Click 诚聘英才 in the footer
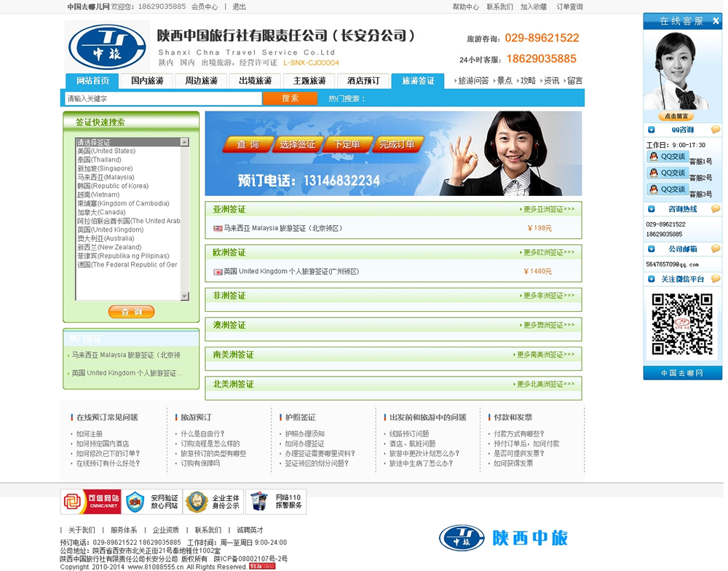The width and height of the screenshot is (728, 571). click(250, 530)
